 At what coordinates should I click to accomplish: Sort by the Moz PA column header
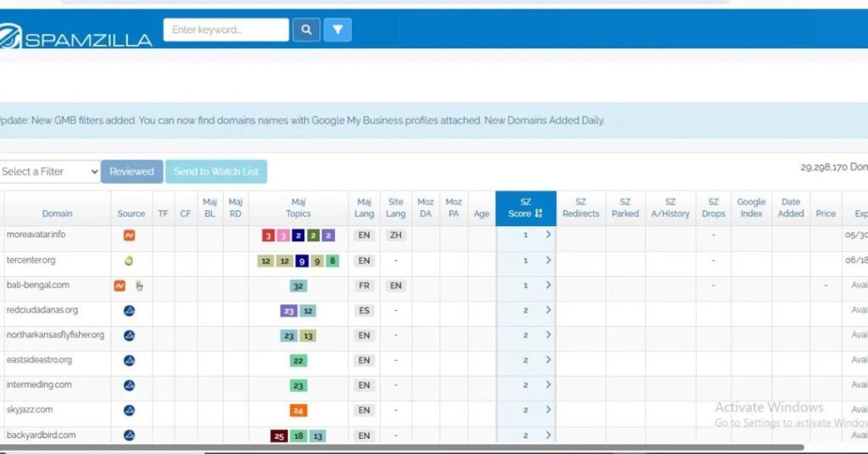pyautogui.click(x=454, y=208)
